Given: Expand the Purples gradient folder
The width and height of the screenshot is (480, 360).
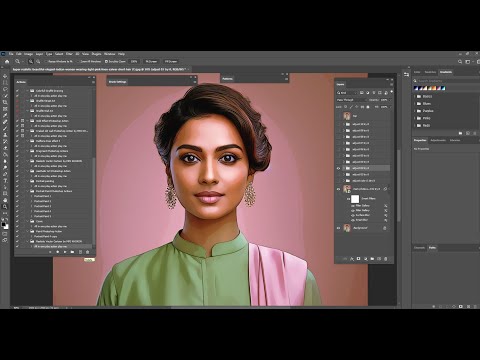Looking at the screenshot, I should (415, 111).
